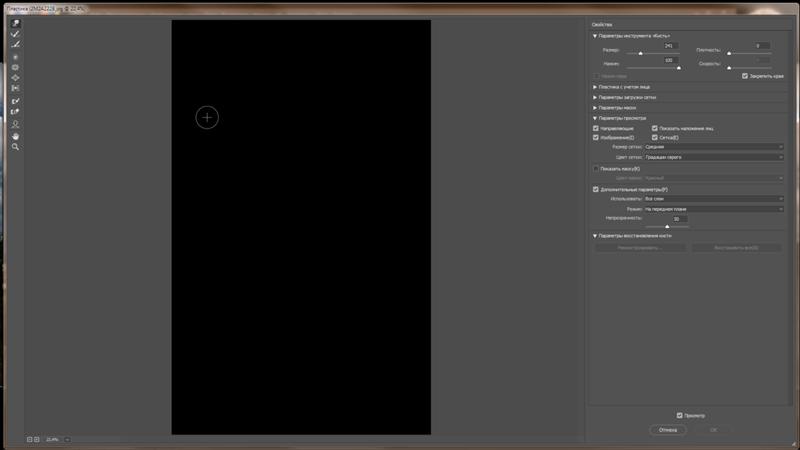Click the pressure value field 100
This screenshot has height=450, width=800.
[670, 60]
